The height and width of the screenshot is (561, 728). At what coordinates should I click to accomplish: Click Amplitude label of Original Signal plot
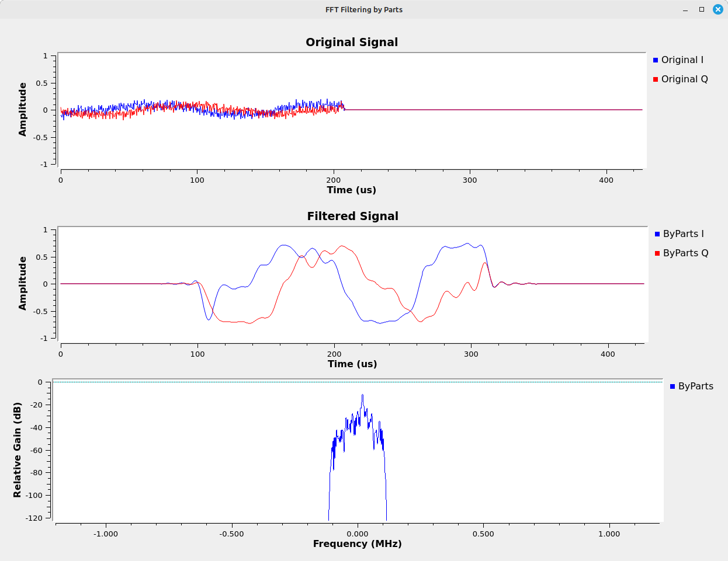(23, 109)
